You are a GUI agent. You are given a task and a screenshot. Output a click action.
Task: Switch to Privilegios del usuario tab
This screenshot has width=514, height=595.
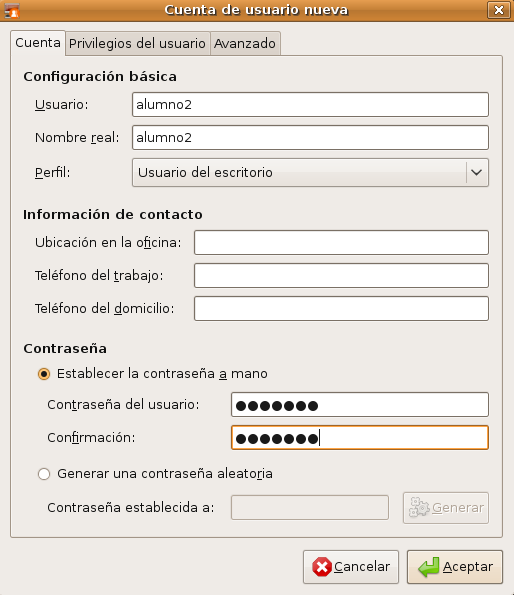[137, 43]
